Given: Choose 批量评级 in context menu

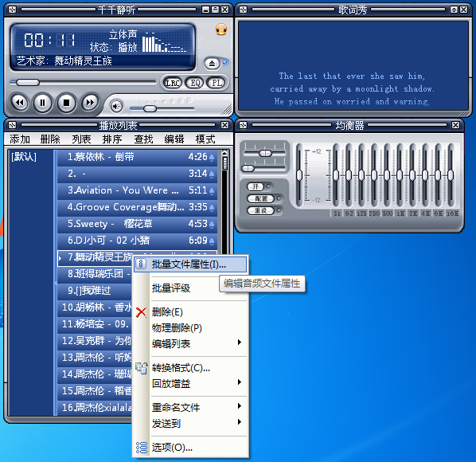Looking at the screenshot, I should pyautogui.click(x=190, y=288).
